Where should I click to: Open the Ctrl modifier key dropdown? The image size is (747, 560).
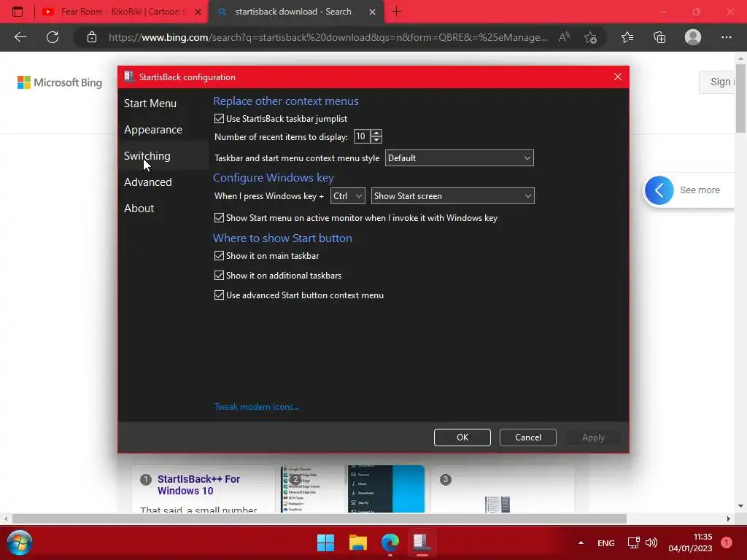click(x=348, y=195)
